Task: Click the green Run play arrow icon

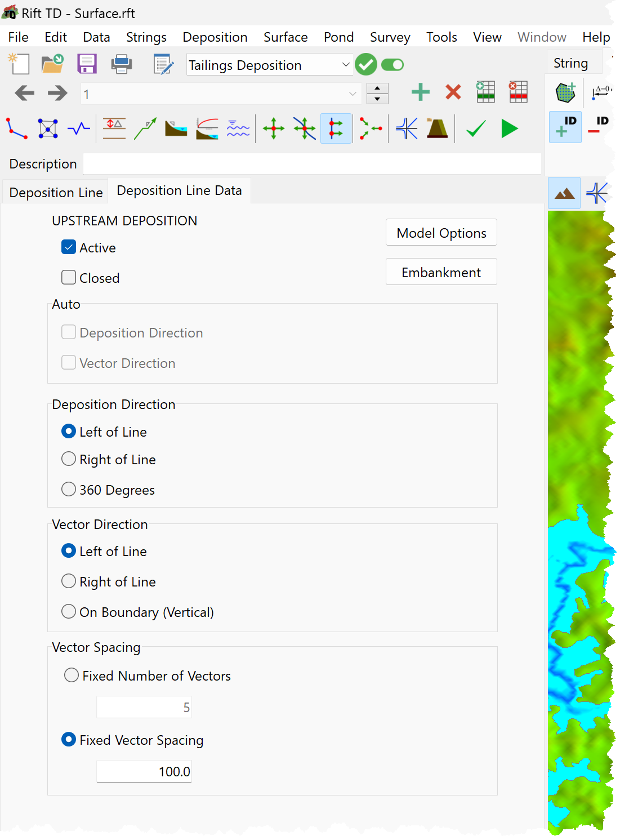Action: [x=509, y=129]
